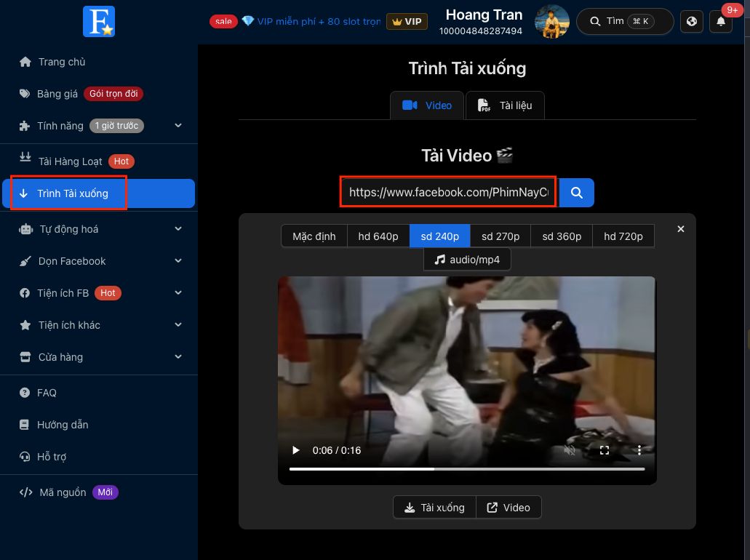
Task: Open the Tìm search box
Action: [625, 21]
